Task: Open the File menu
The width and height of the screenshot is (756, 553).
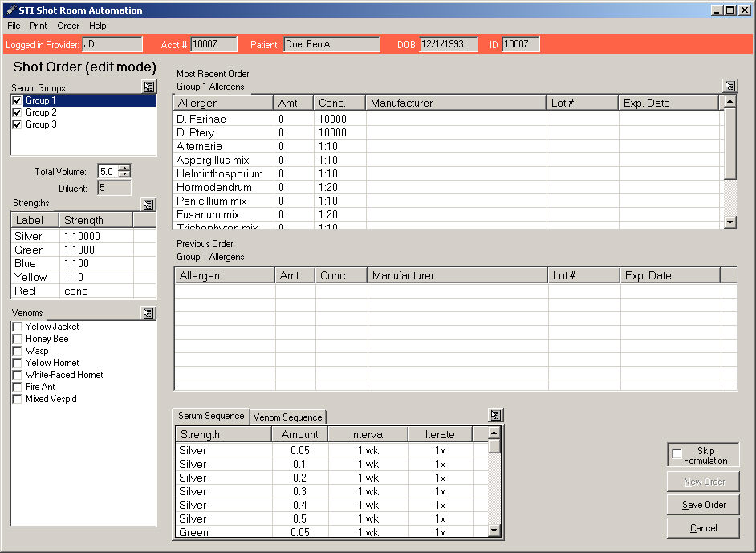Action: click(14, 26)
